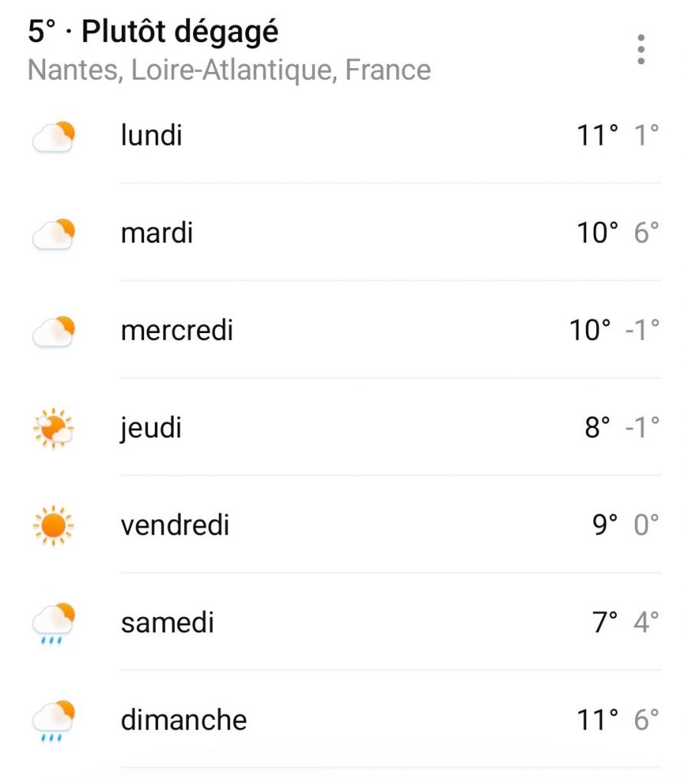Click the rain shower icon for dimanche
The image size is (688, 784).
coord(54,720)
